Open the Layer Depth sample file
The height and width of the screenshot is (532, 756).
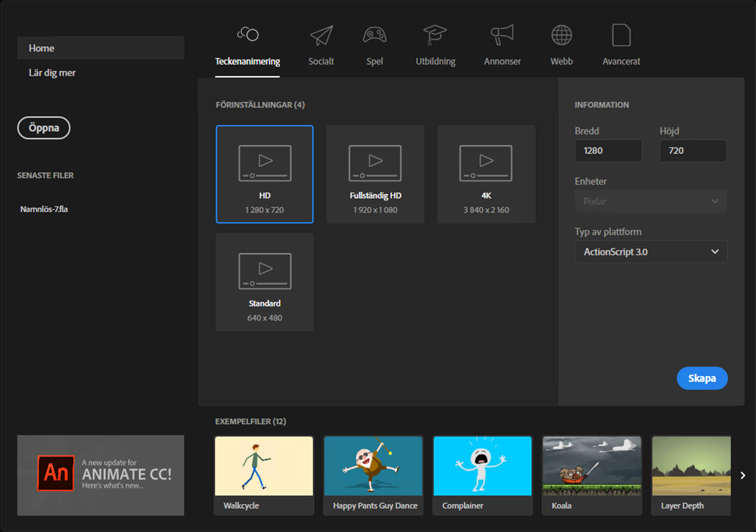point(691,475)
